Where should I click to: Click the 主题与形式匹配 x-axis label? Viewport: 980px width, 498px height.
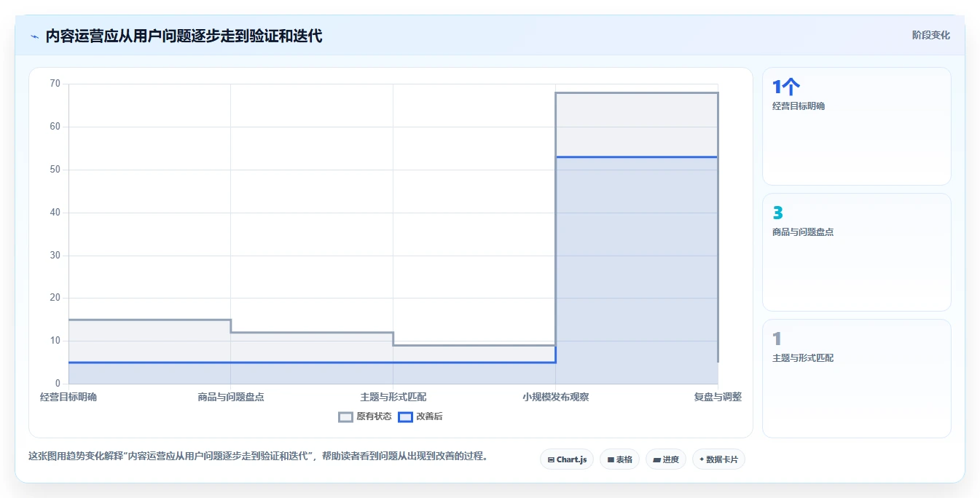393,397
